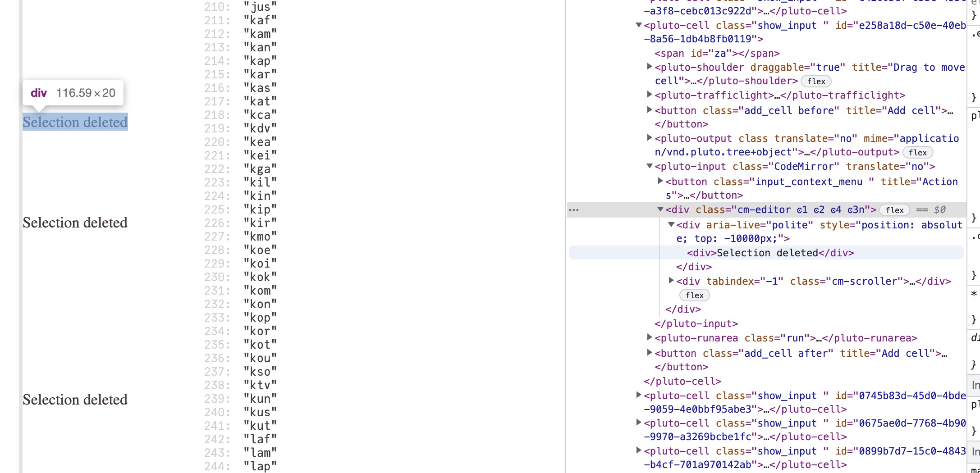Collapse the aria-live polite div
This screenshot has height=473, width=980.
pyautogui.click(x=670, y=225)
